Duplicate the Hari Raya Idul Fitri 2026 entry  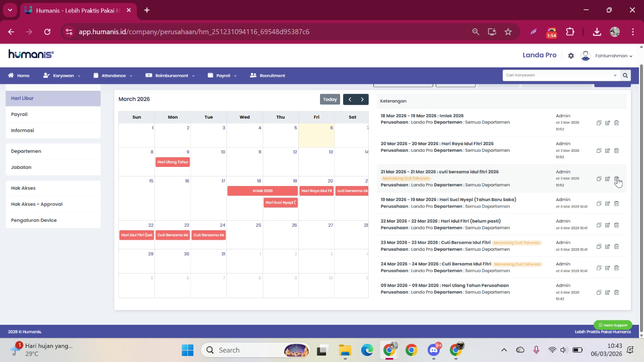(x=599, y=150)
